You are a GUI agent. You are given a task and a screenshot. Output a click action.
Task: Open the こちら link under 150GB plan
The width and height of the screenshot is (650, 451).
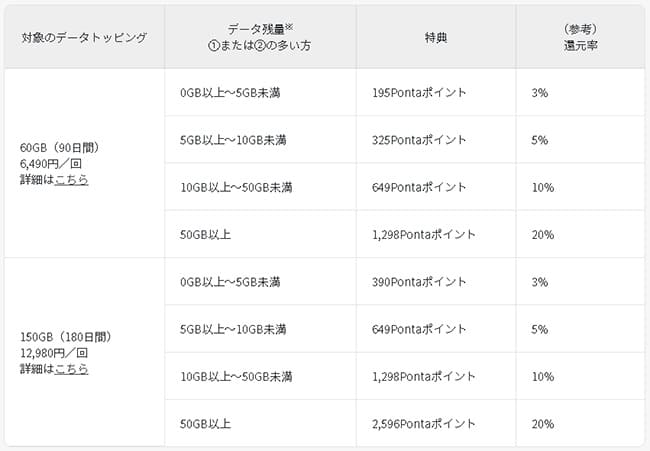71,368
